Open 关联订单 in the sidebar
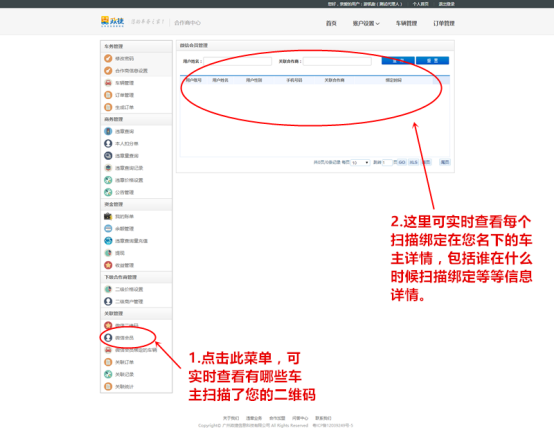 pyautogui.click(x=124, y=362)
